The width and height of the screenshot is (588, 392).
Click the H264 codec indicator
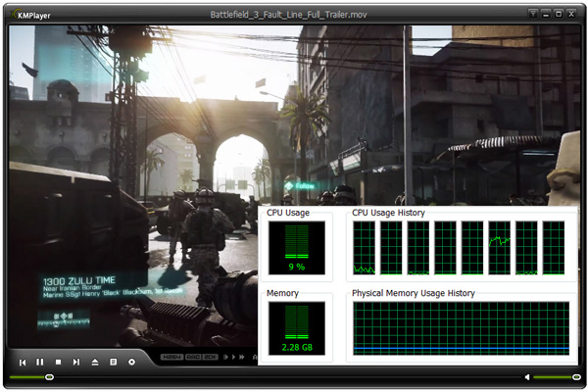coord(171,357)
